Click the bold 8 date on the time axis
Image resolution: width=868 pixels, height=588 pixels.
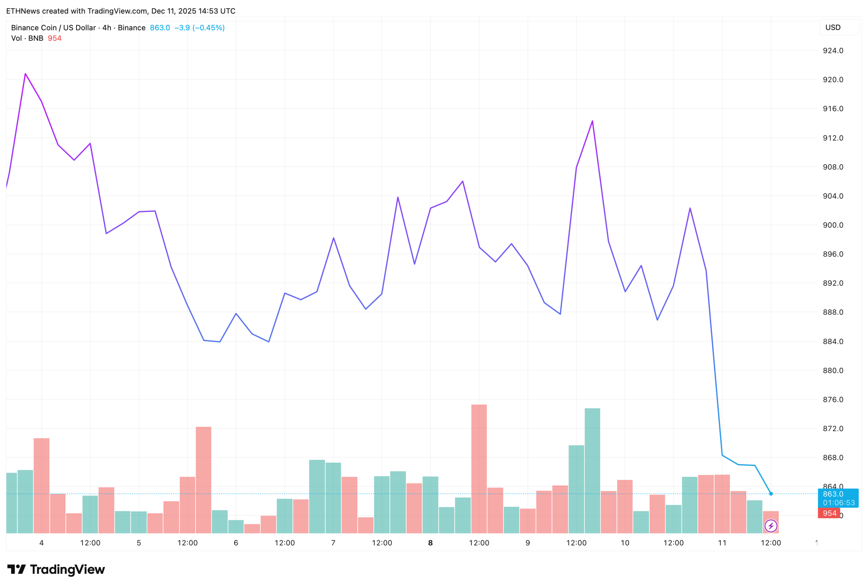tap(430, 543)
